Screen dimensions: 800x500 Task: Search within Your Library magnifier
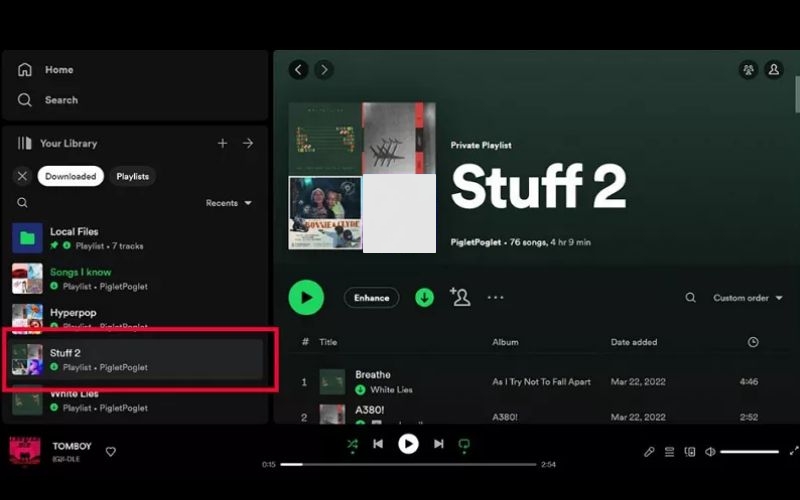click(x=22, y=203)
